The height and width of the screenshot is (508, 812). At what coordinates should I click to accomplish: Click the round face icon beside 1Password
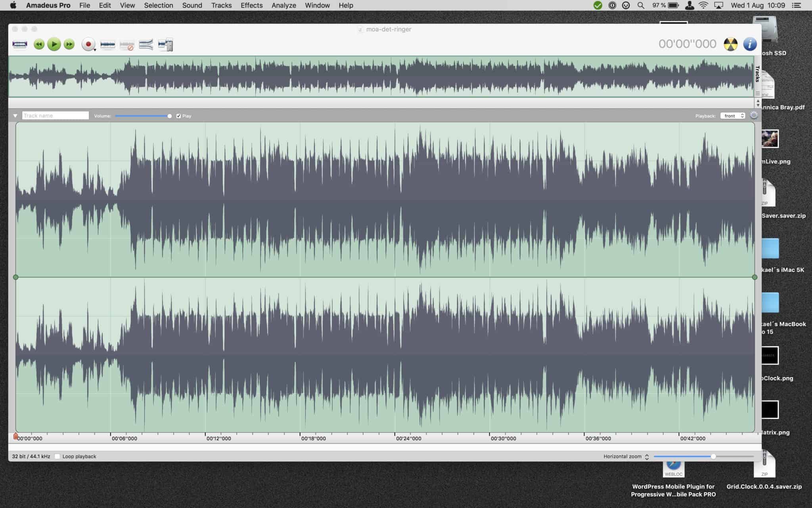coord(626,5)
